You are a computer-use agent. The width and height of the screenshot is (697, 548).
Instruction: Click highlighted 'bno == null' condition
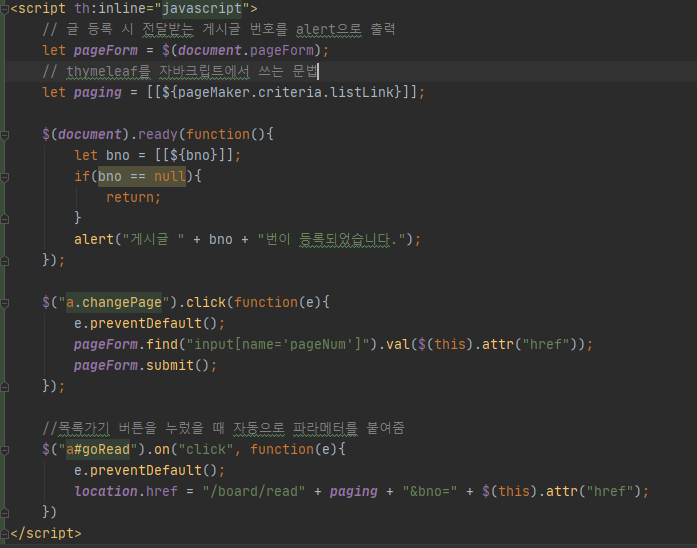tap(142, 176)
